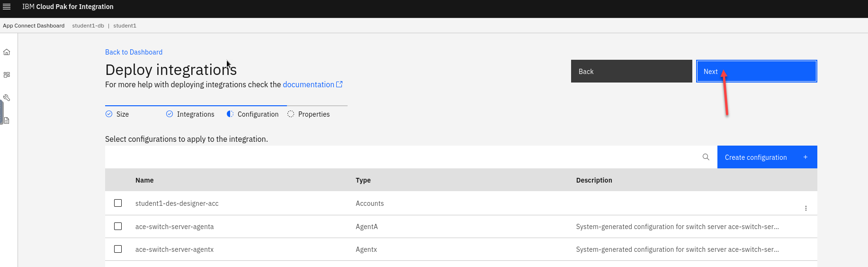
Task: Click the Back button
Action: coord(631,71)
